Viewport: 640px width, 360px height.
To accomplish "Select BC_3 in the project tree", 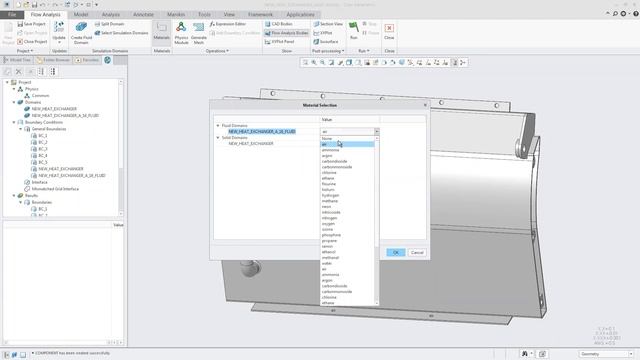I will (x=43, y=149).
